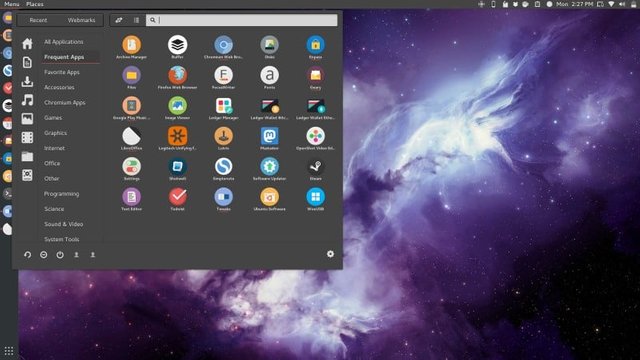
Task: Run Software Updater
Action: pos(269,167)
